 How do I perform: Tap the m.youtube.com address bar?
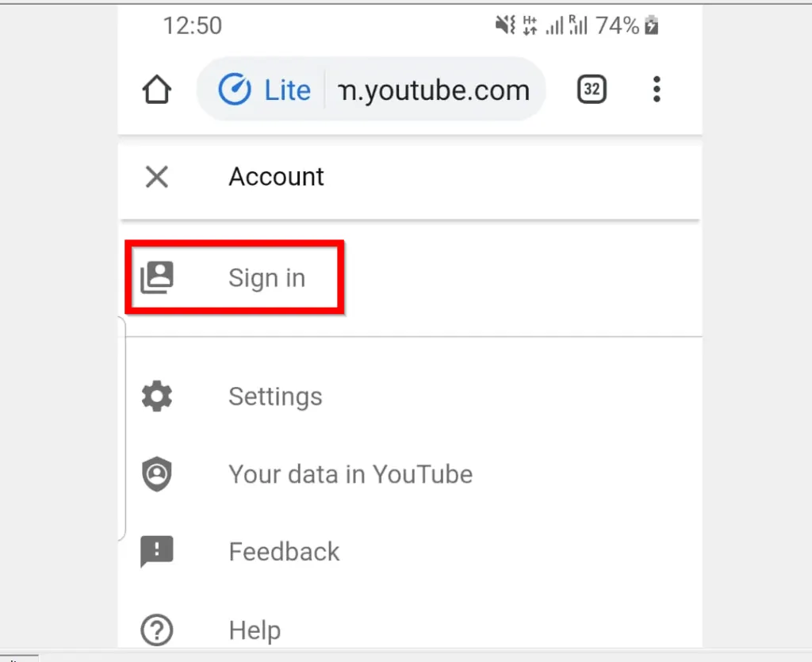coord(434,90)
